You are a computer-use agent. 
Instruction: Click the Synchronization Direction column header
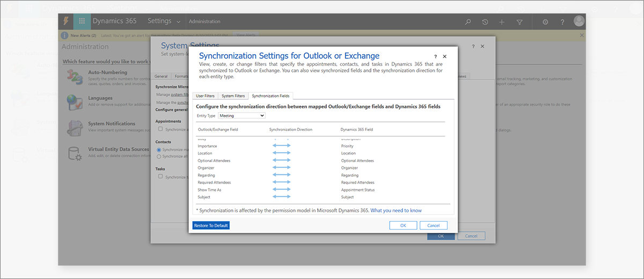coord(290,129)
